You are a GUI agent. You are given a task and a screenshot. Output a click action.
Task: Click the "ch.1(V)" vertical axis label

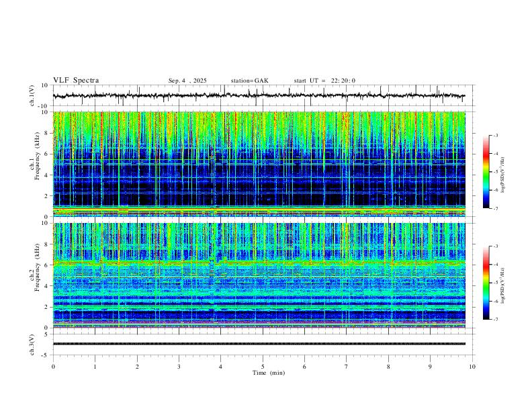[x=32, y=95]
